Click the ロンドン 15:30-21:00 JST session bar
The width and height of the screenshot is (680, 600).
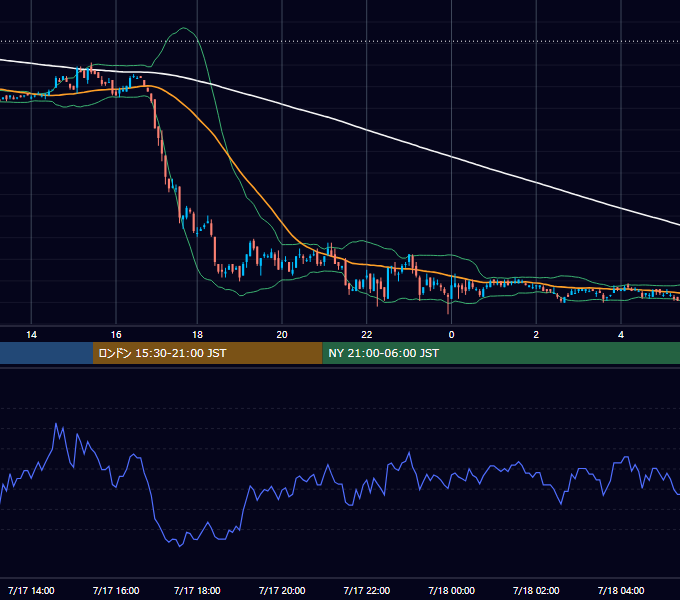pos(208,353)
